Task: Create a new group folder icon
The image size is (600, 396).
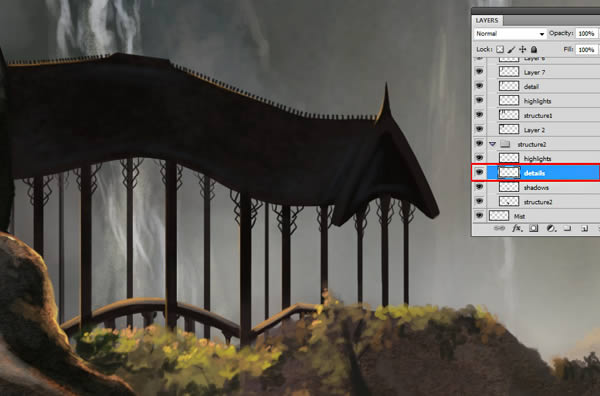Action: click(x=567, y=228)
